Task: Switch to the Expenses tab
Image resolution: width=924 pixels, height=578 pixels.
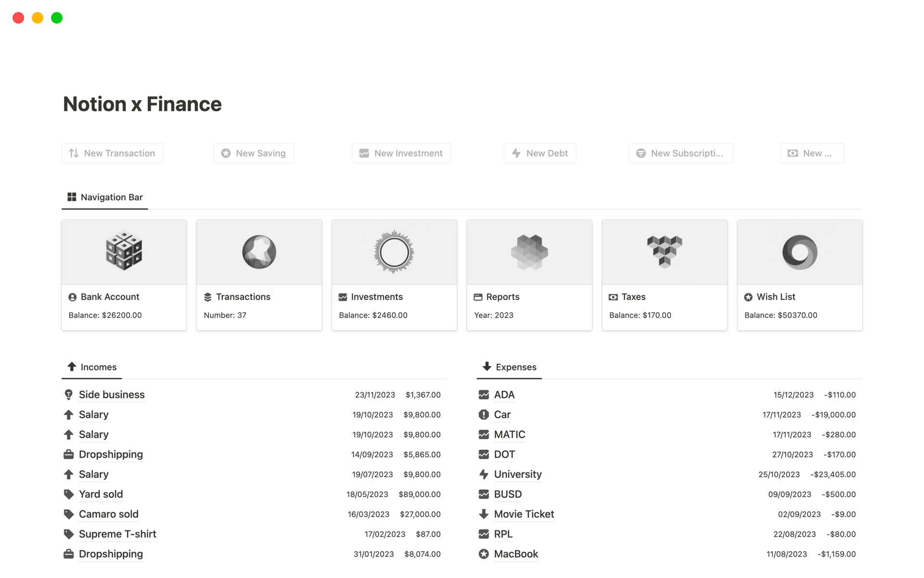Action: point(509,367)
